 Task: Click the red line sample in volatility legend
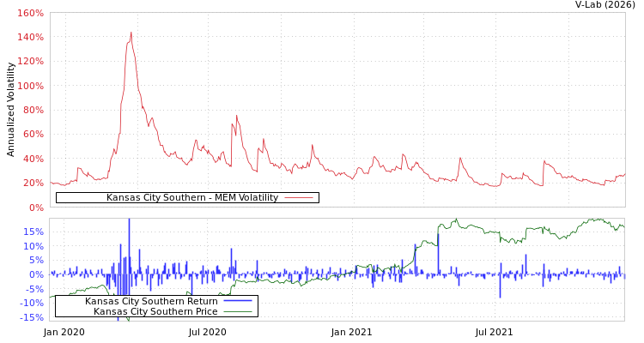coord(298,198)
